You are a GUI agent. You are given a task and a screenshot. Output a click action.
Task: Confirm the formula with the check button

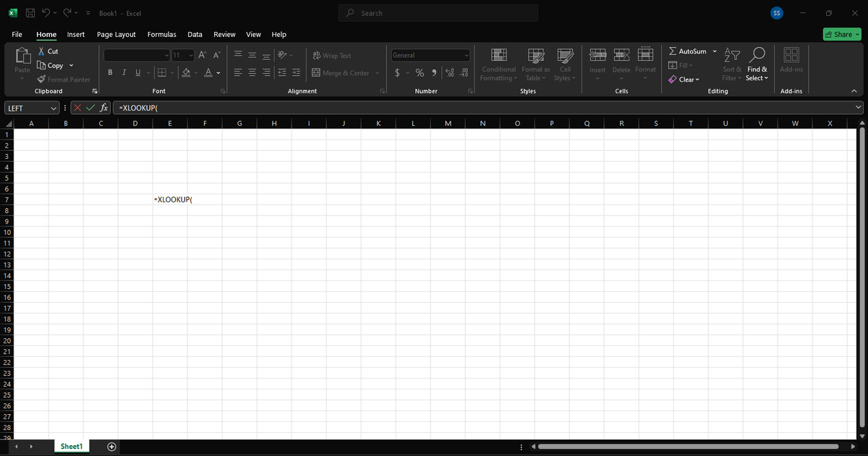point(89,107)
